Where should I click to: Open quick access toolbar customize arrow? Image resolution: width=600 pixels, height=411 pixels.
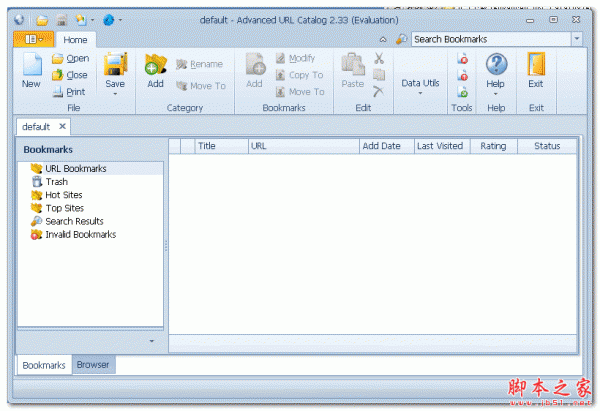[x=120, y=20]
